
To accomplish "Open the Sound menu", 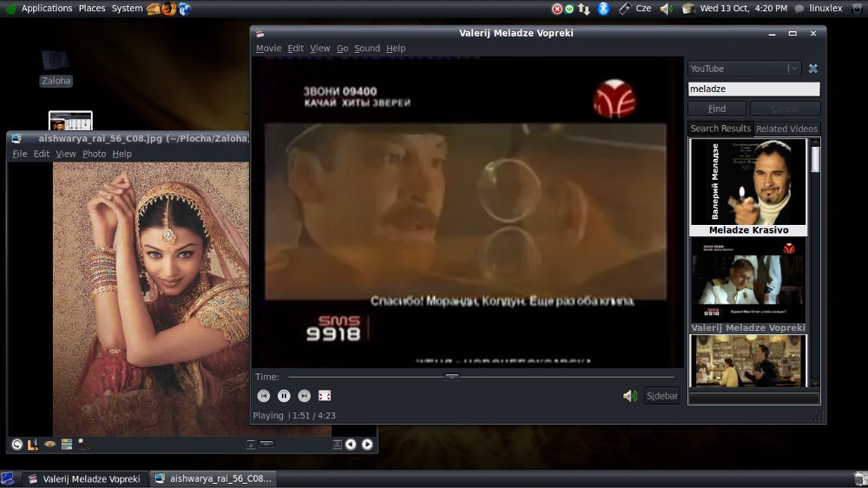I will 367,48.
